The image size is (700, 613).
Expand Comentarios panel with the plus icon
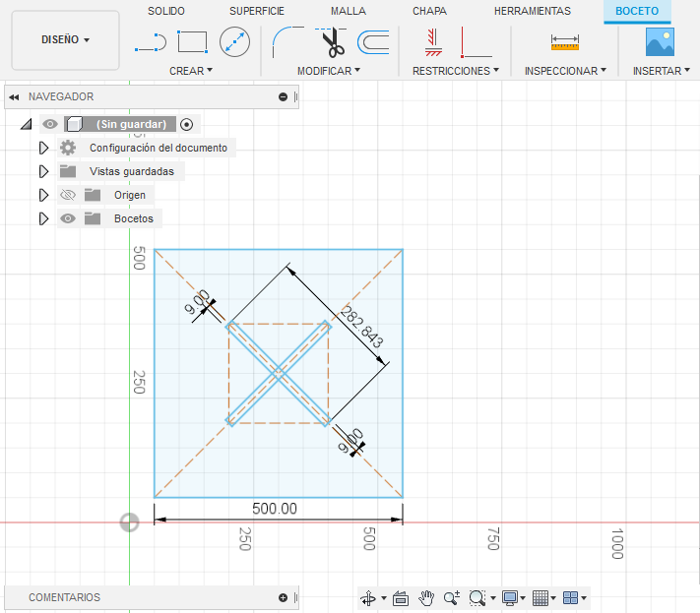pyautogui.click(x=283, y=597)
